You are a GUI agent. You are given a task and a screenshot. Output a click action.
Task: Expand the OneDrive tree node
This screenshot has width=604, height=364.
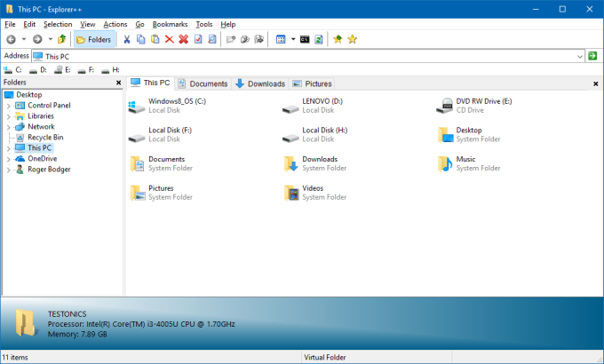(9, 159)
